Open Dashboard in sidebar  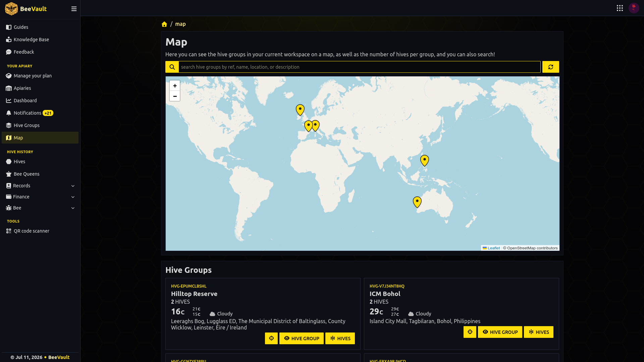tap(40, 101)
